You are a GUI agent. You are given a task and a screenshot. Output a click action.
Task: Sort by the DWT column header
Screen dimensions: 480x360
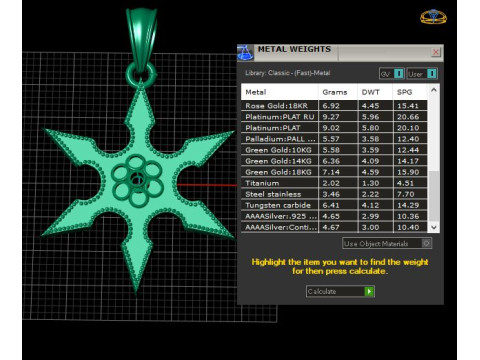[375, 92]
